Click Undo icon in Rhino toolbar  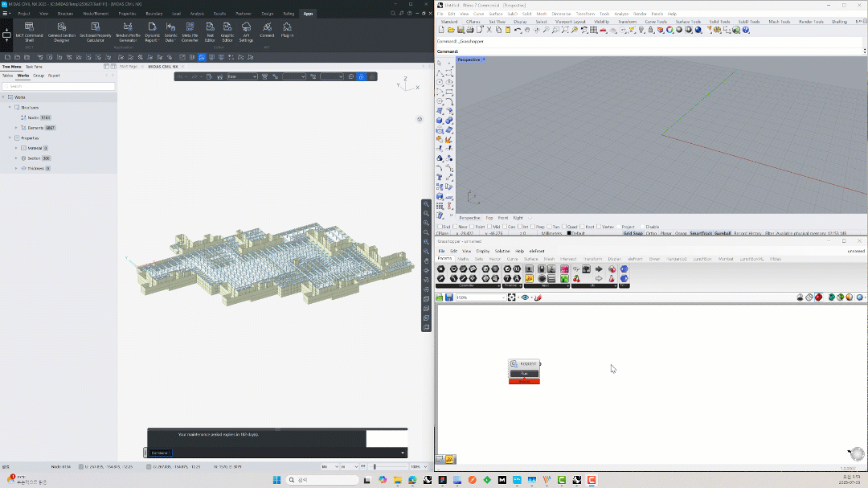[517, 30]
